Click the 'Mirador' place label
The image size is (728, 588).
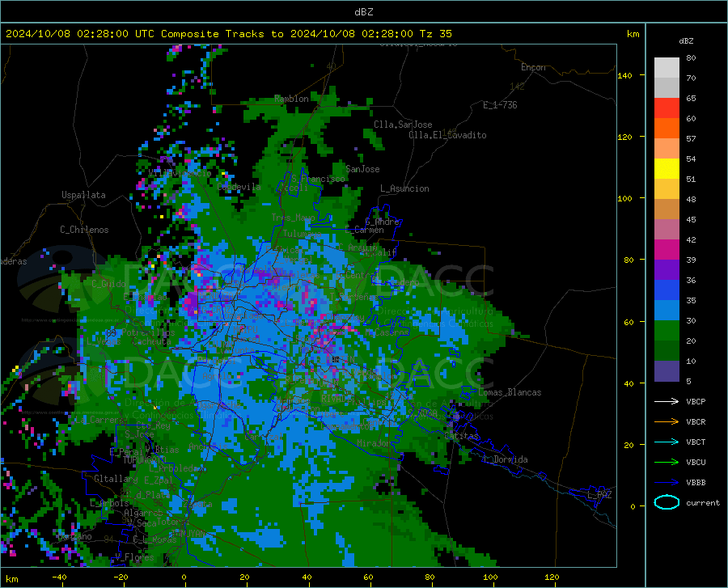[374, 443]
